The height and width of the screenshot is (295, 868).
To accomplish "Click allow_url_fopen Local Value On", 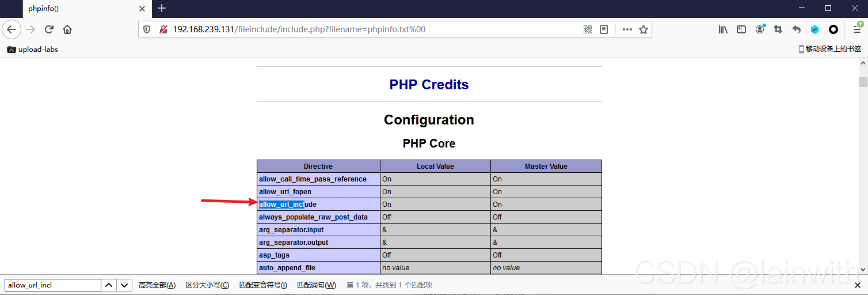I will 435,192.
